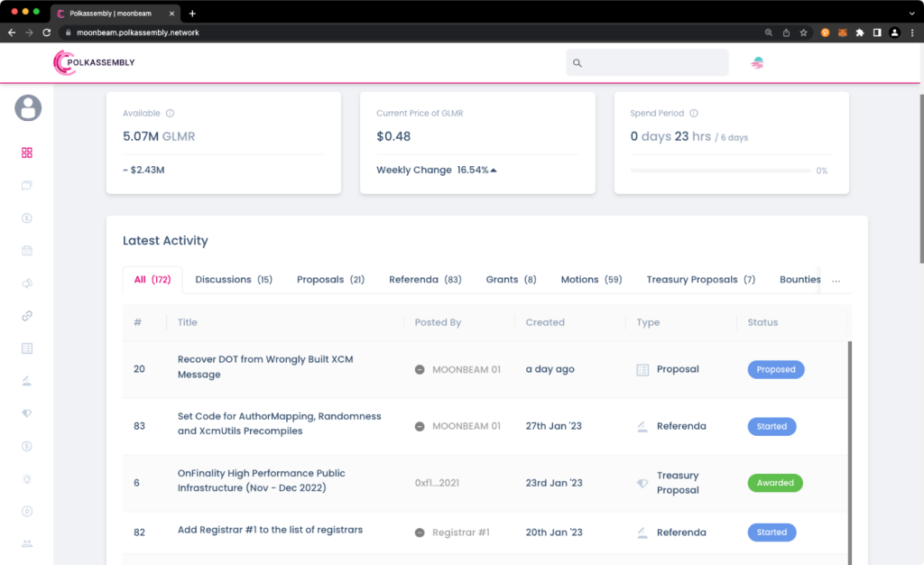Viewport: 924px width, 565px height.
Task: Open 'Add Registrar #1 to the list of registrars'
Action: click(x=270, y=530)
